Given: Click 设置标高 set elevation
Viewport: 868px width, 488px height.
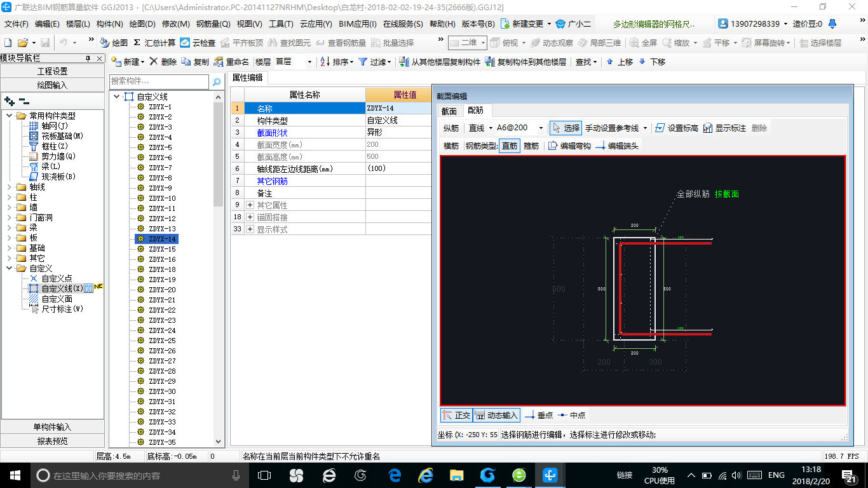Looking at the screenshot, I should pyautogui.click(x=676, y=128).
